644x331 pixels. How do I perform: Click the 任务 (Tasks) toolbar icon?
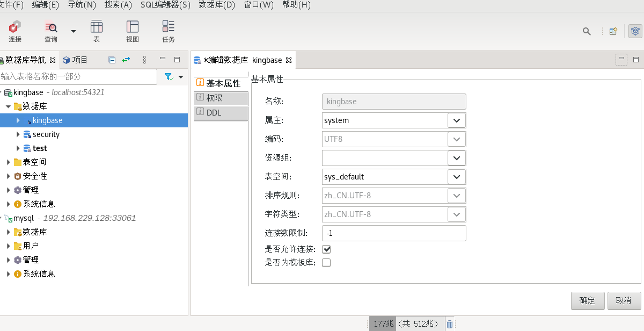pos(169,31)
